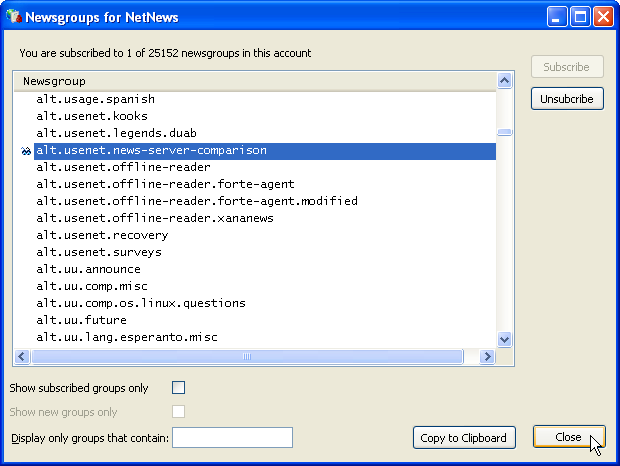Click horizontal scrollbar right arrow
This screenshot has height=466, width=620.
tap(488, 356)
